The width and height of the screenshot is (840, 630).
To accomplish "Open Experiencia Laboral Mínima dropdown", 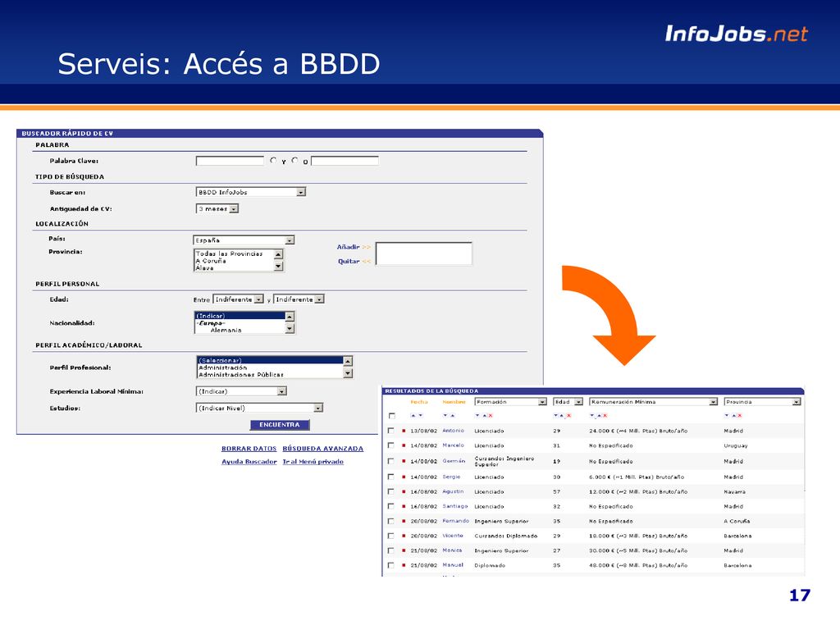I will point(242,391).
